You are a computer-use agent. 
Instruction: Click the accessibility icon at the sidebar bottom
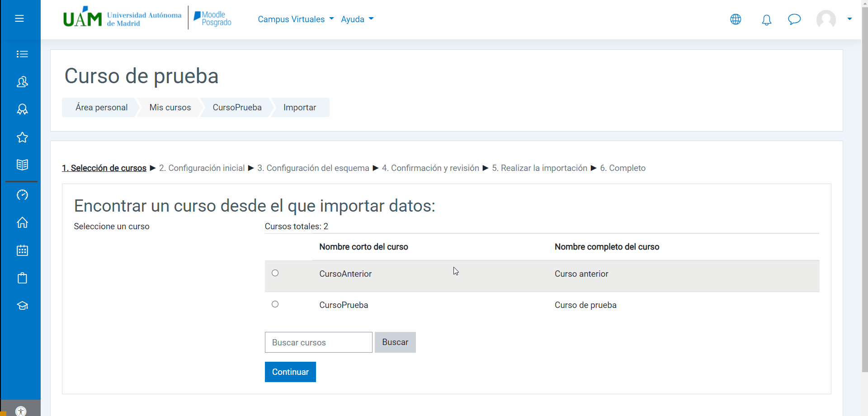pos(21,411)
